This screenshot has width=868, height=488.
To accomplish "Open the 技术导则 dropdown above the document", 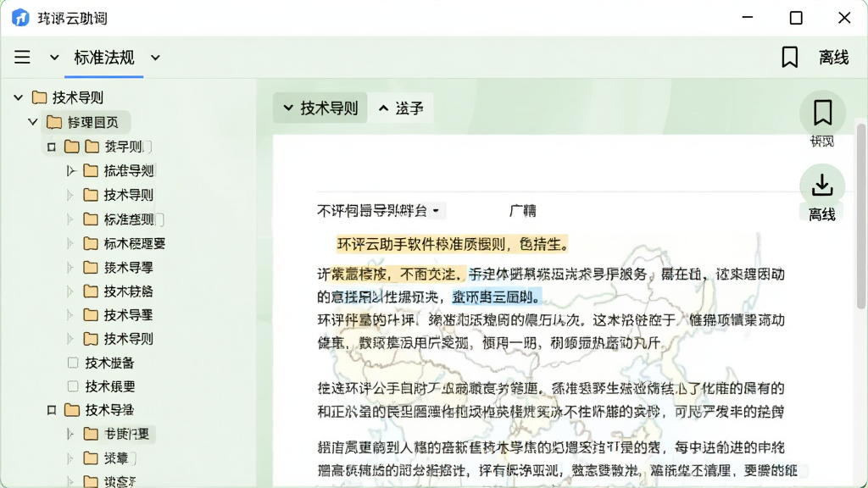I will (320, 108).
